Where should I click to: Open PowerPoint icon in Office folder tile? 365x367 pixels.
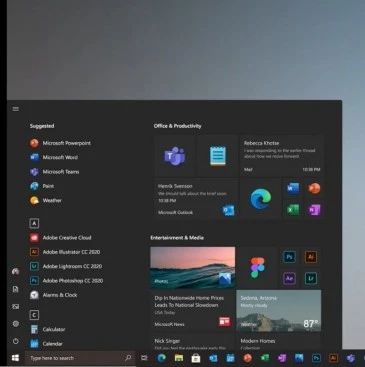(314, 188)
